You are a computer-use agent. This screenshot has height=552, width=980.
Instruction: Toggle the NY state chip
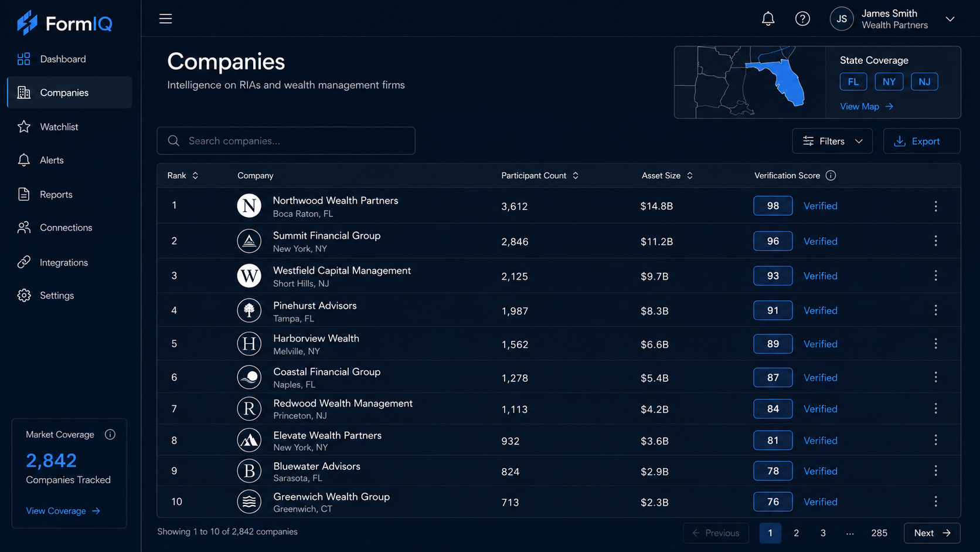tap(889, 82)
